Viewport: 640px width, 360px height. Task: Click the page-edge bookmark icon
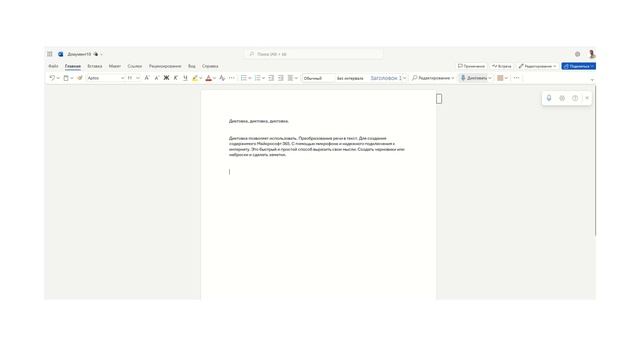coord(439,99)
